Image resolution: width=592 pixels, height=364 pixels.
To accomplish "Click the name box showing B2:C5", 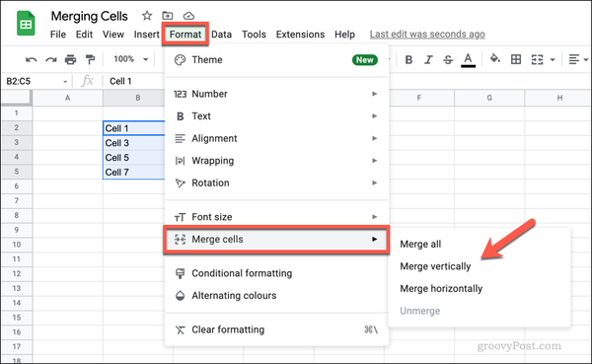I will (33, 81).
